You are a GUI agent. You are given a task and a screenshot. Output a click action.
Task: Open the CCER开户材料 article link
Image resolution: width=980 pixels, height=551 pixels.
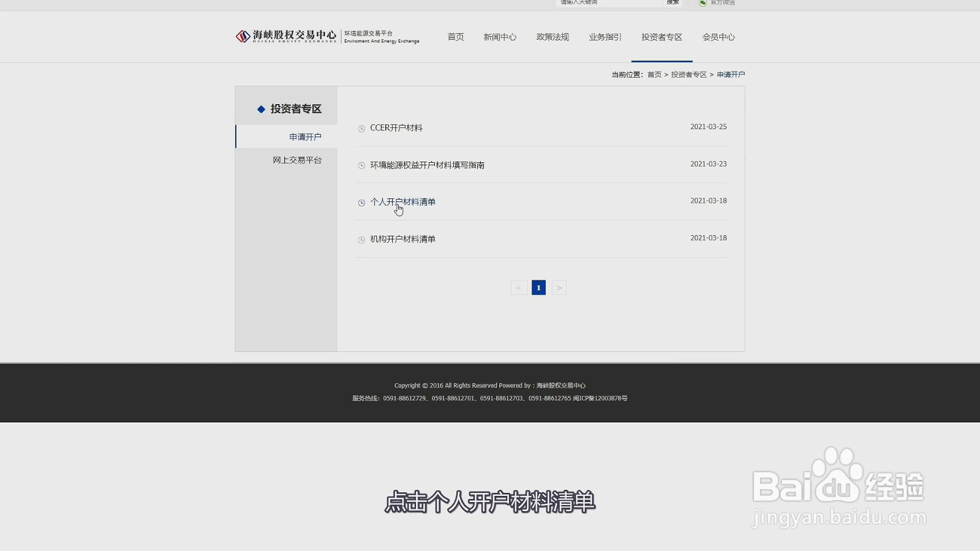(x=396, y=128)
